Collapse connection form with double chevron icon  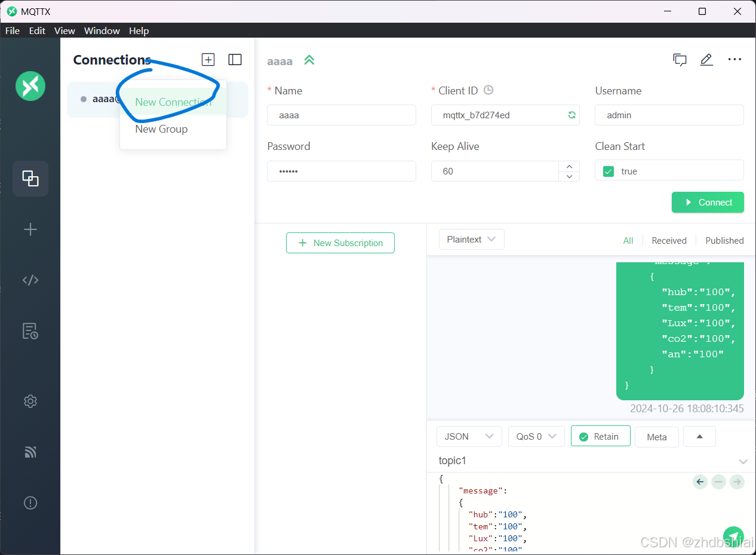[309, 60]
